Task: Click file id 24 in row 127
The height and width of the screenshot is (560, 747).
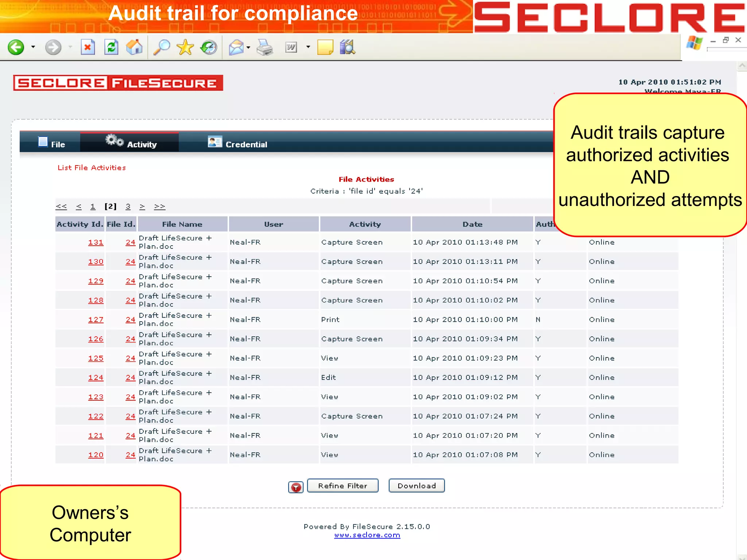Action: click(x=130, y=320)
